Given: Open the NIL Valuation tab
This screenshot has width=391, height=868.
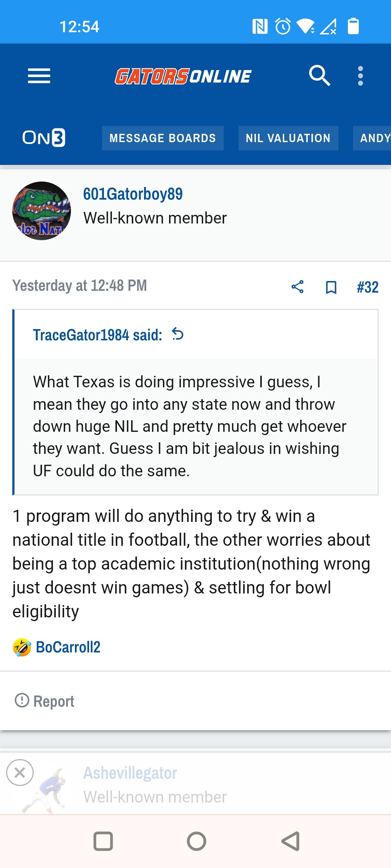Looking at the screenshot, I should tap(288, 138).
